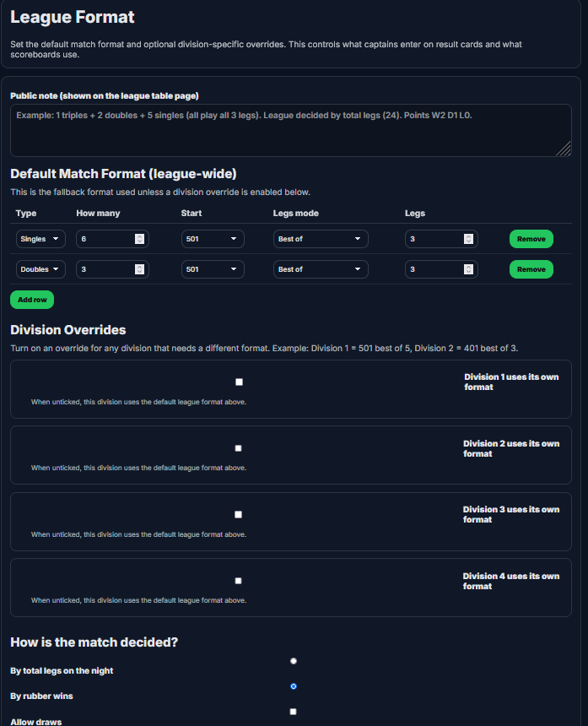Remove the Singles format row
This screenshot has height=726, width=588.
pos(531,239)
